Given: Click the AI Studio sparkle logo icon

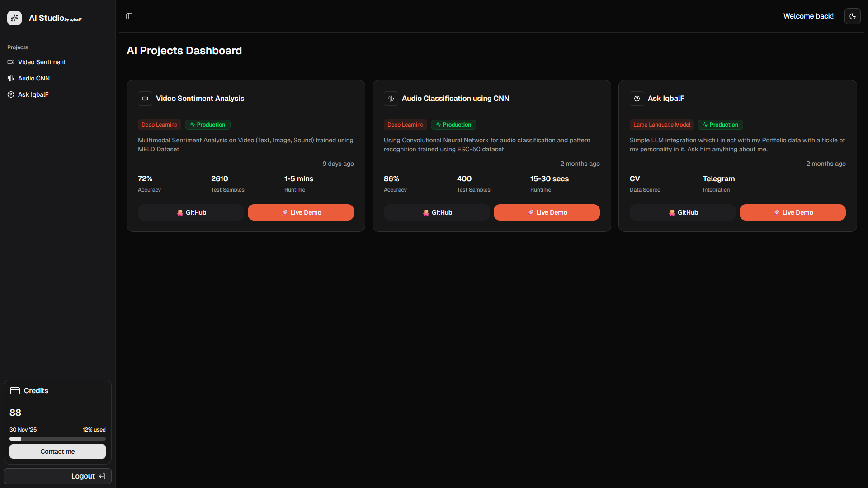Looking at the screenshot, I should [x=14, y=18].
